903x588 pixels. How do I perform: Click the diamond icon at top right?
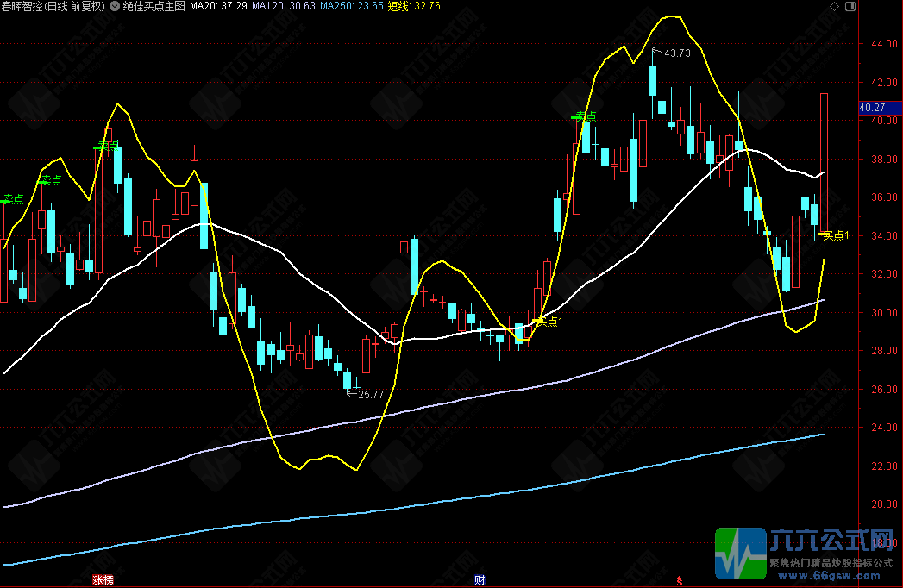[834, 6]
